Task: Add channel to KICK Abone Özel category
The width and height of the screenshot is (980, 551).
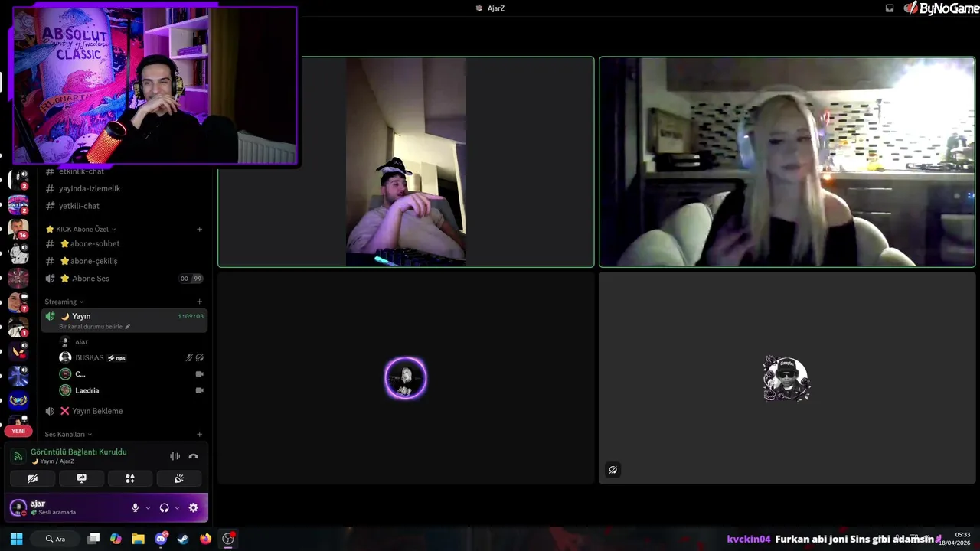Action: [x=199, y=229]
